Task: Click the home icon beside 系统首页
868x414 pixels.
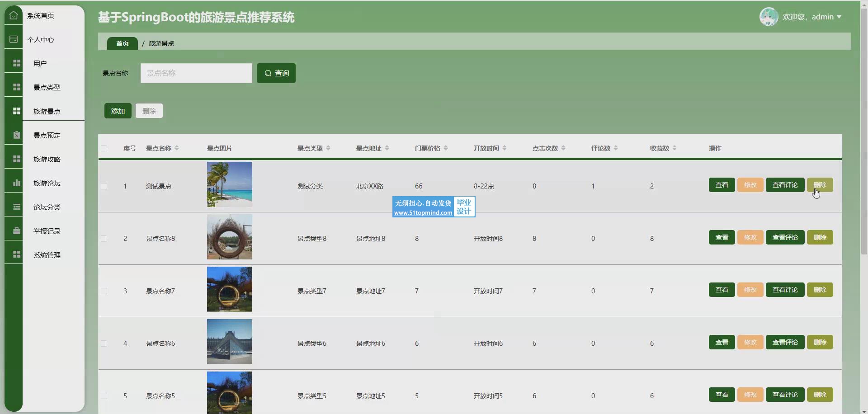Action: coord(14,15)
